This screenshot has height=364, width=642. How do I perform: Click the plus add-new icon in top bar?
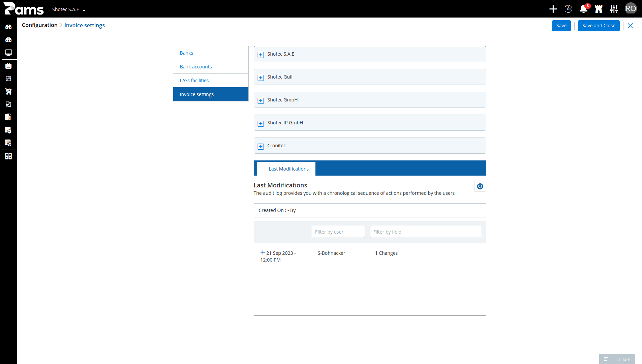click(x=553, y=9)
